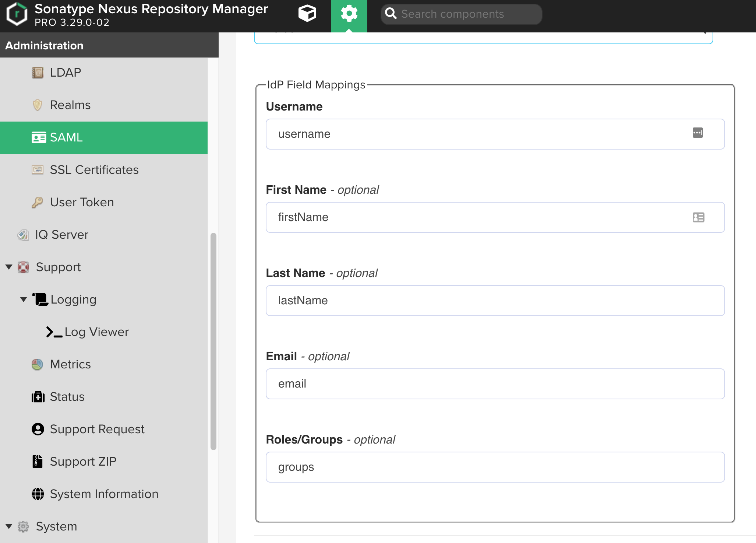Click the Last Name input field
Screen dimensions: 756x543
coord(495,301)
